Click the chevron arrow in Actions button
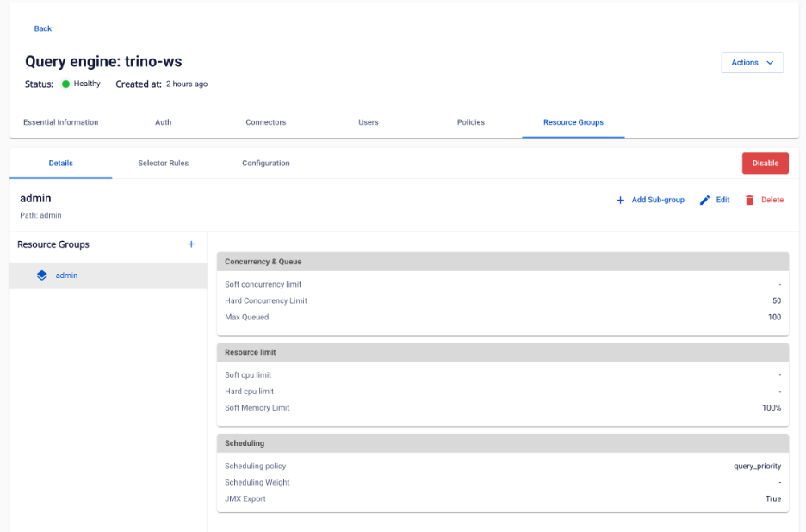Viewport: 806px width, 532px height. [770, 63]
